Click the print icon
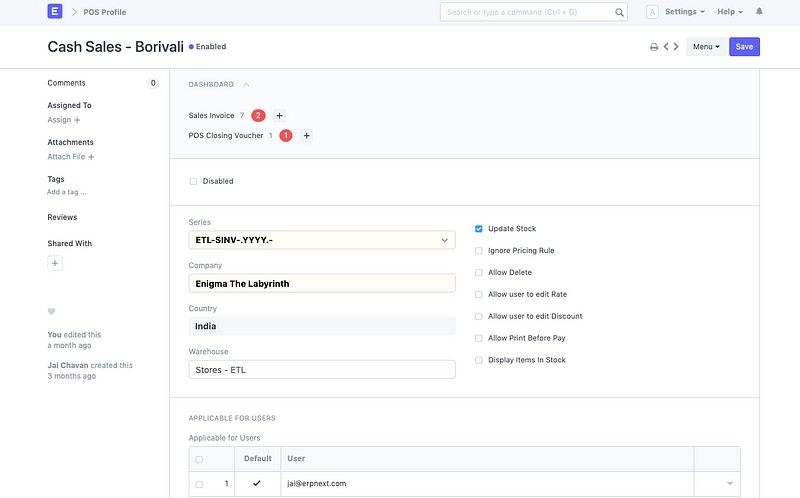The image size is (800, 498). [654, 47]
